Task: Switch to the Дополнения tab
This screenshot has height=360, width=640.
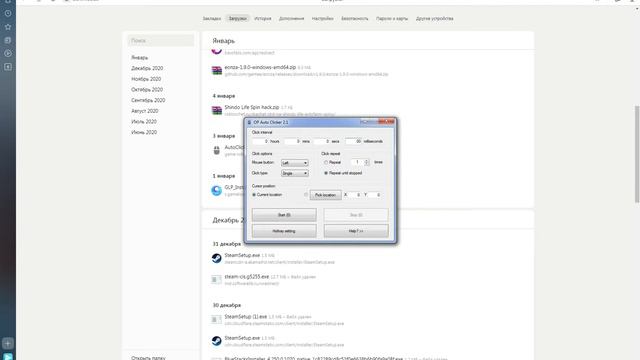Action: [x=291, y=18]
